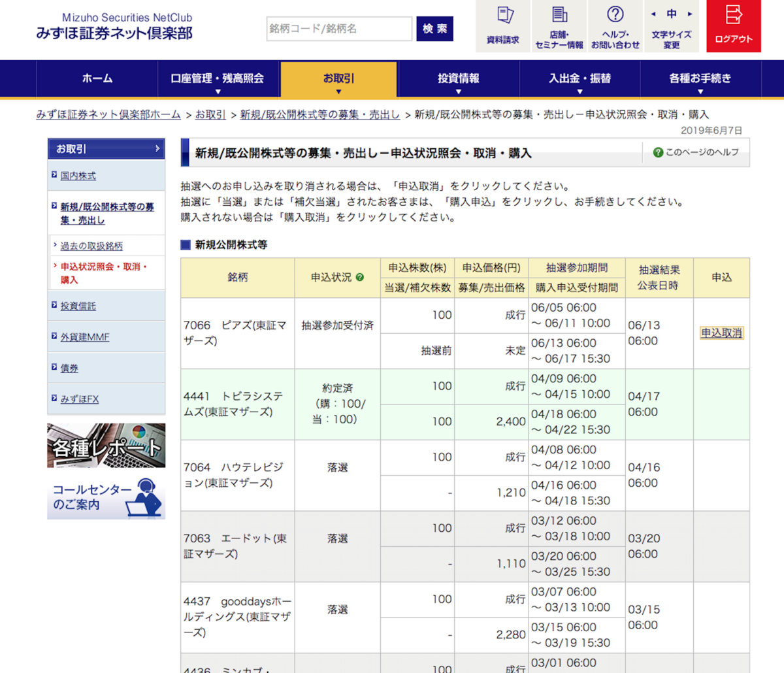Open 過去の取扱銘柄 sidebar link

tap(91, 246)
